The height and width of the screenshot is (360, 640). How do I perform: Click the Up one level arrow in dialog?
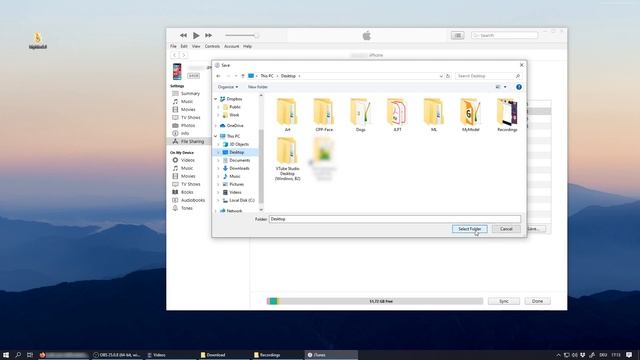[243, 76]
